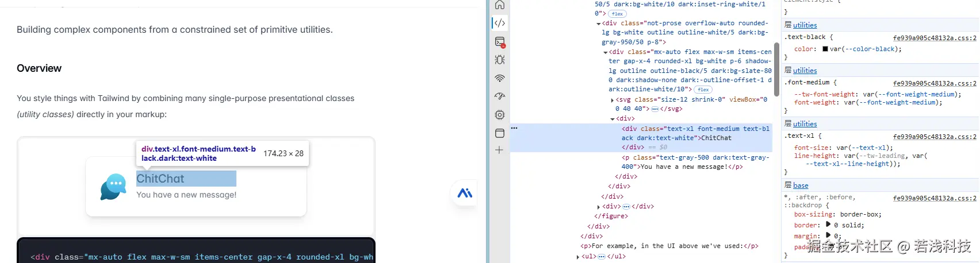Expand the margin shorthand triangle
The image size is (980, 263).
[x=828, y=235]
